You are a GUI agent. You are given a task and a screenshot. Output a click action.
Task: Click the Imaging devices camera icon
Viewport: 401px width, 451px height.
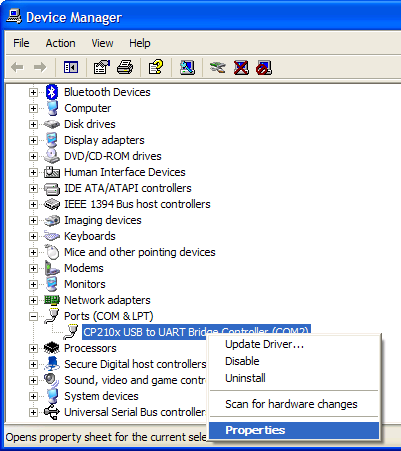click(52, 220)
